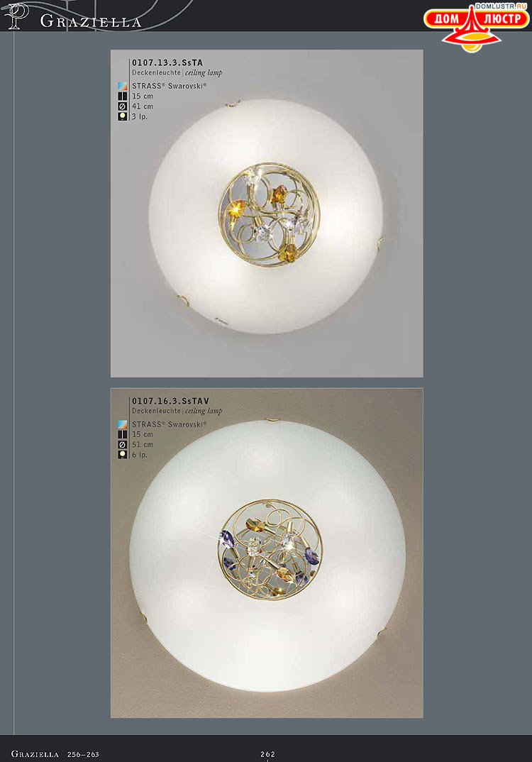The height and width of the screenshot is (762, 532).
Task: Click the STRASS material icon for 0107.16.3.SsTAV
Action: pyautogui.click(x=123, y=424)
